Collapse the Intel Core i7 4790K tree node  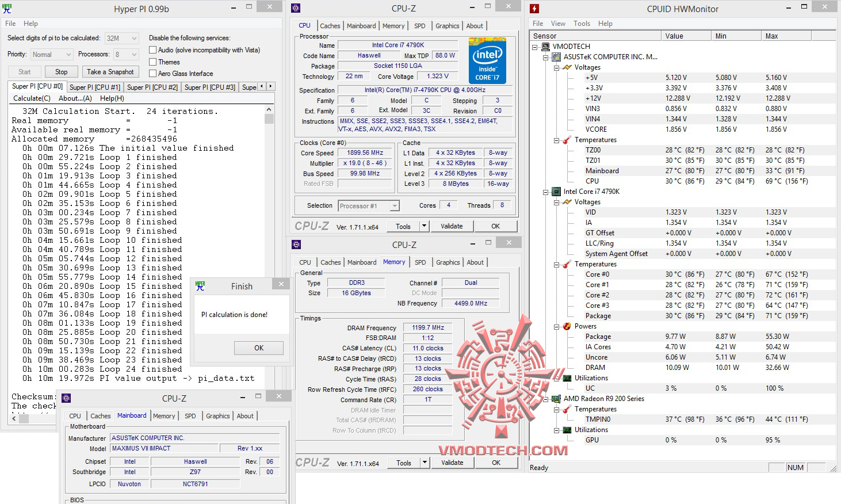(x=545, y=192)
